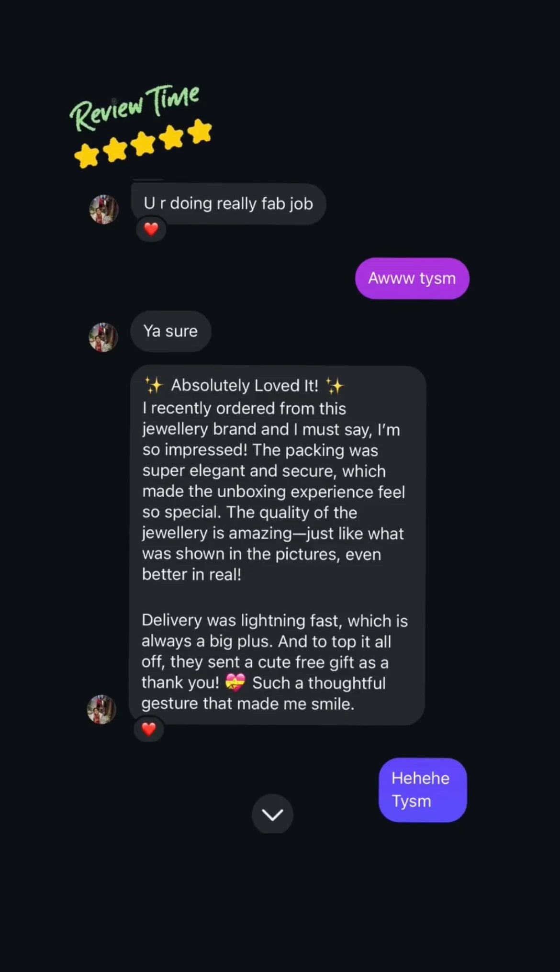Click the rightmost yellow star
560x972 pixels.
point(200,131)
